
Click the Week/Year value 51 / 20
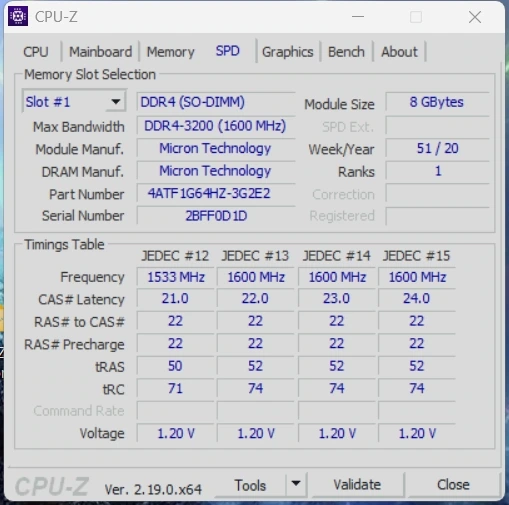point(437,148)
